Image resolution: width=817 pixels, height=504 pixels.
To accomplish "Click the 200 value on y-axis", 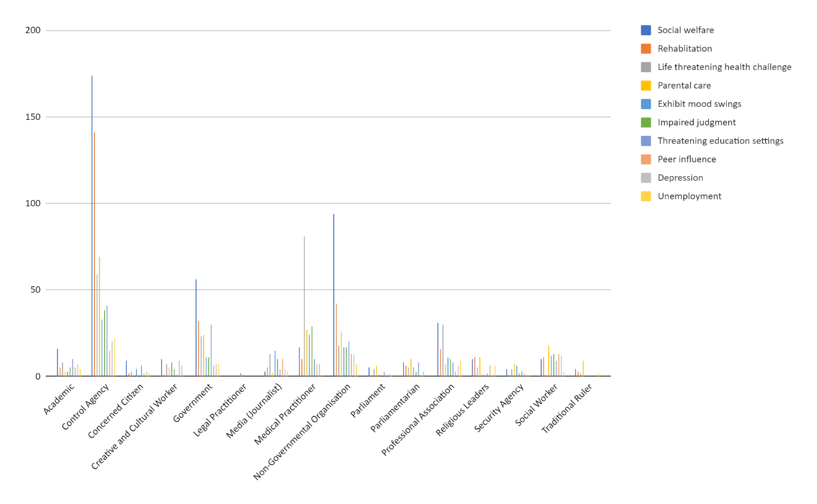I will (x=33, y=30).
